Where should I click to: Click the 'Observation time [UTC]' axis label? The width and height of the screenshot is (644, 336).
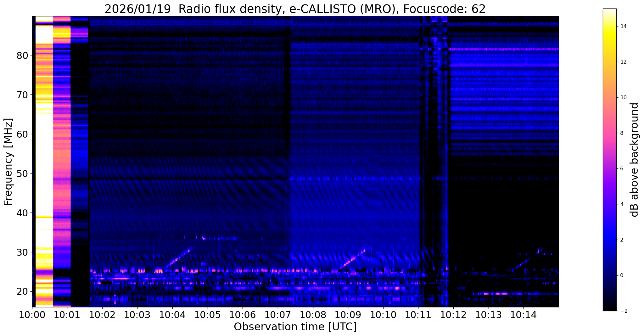pos(295,327)
